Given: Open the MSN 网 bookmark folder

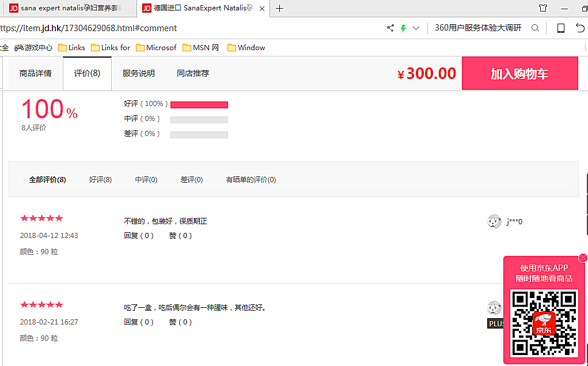Looking at the screenshot, I should click(x=201, y=48).
